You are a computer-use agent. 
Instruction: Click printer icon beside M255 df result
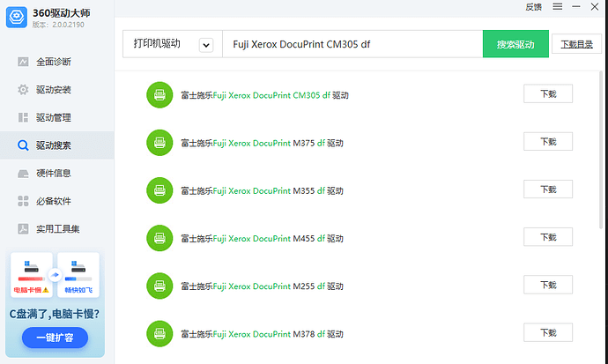(x=159, y=286)
